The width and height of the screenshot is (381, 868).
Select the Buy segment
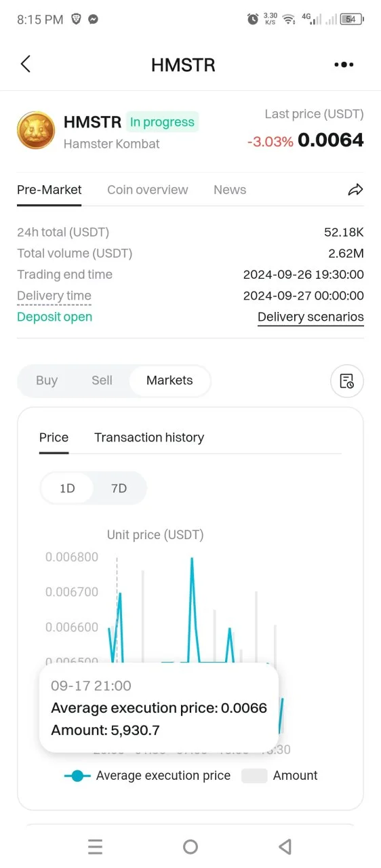point(47,380)
